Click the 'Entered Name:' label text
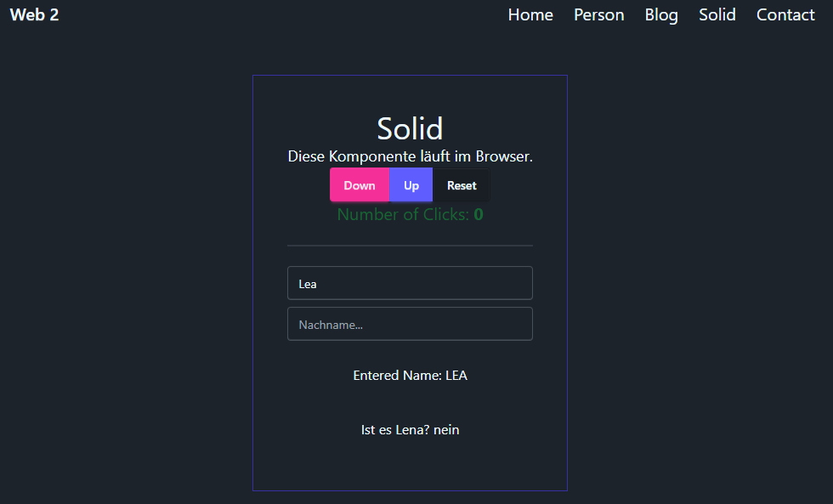The width and height of the screenshot is (833, 504). point(398,376)
